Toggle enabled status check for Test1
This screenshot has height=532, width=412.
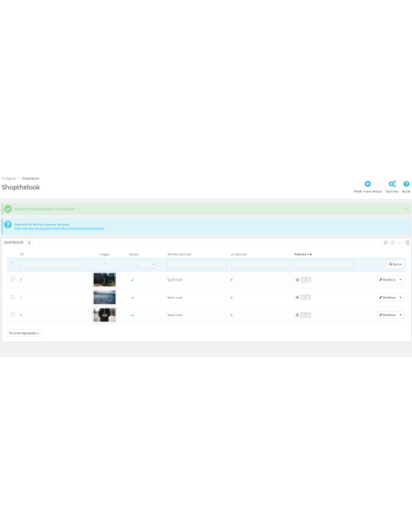tap(132, 298)
